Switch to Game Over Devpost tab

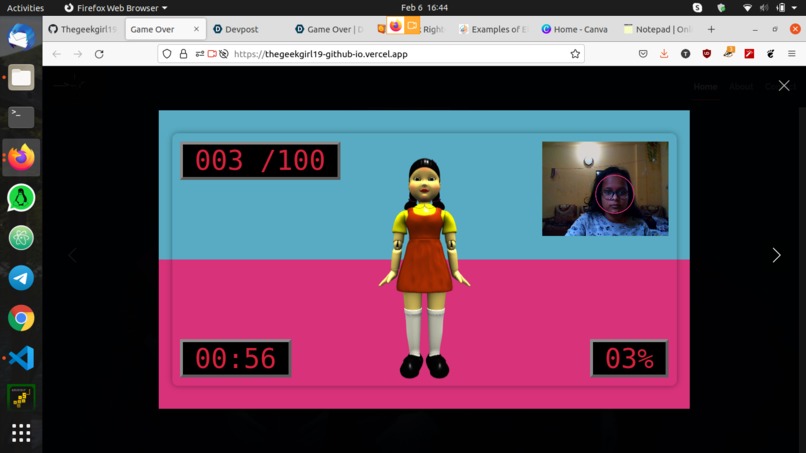click(331, 29)
